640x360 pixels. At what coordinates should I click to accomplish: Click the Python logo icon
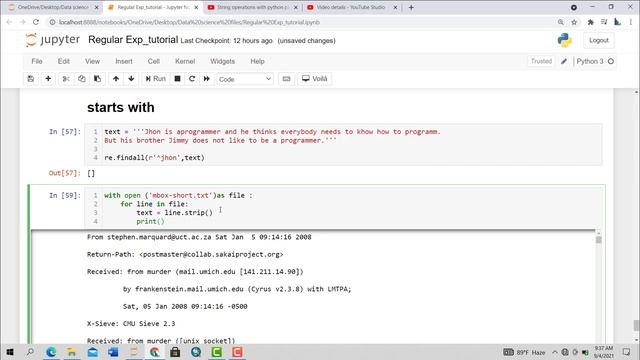point(564,40)
